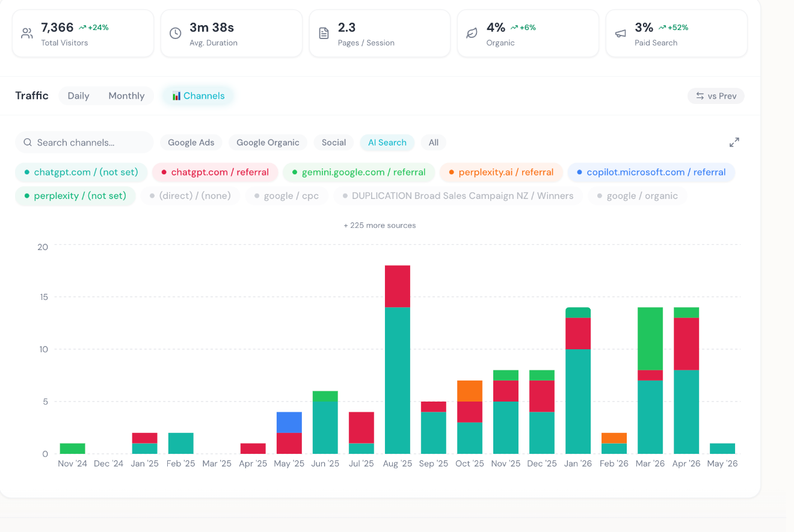Screen dimensions: 794x532
Task: Filter by Google Organic preset
Action: [x=268, y=142]
